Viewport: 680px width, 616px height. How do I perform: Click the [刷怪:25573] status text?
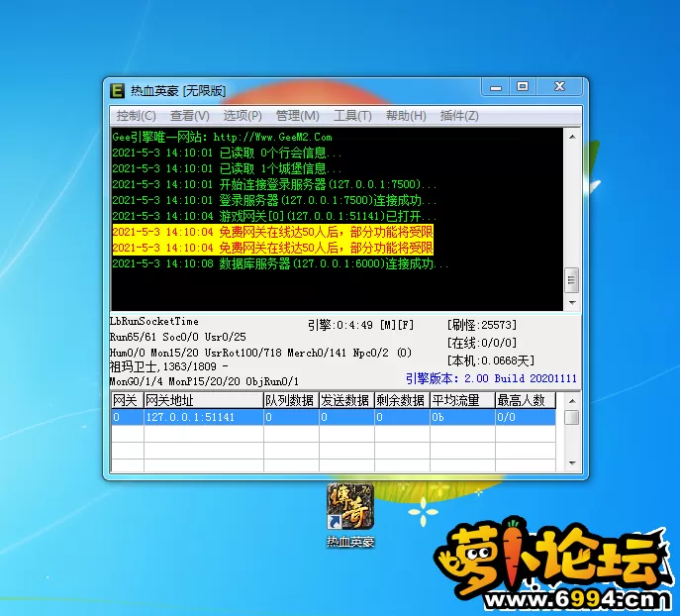point(482,325)
